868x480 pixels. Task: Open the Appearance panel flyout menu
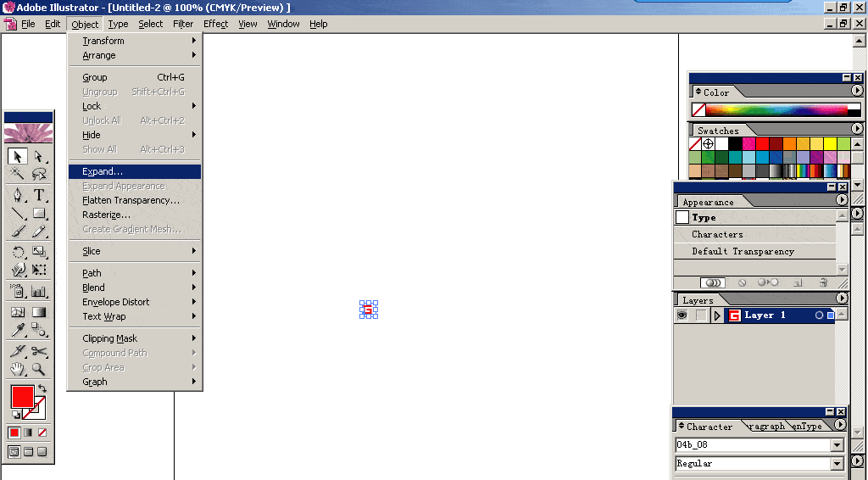pos(842,199)
